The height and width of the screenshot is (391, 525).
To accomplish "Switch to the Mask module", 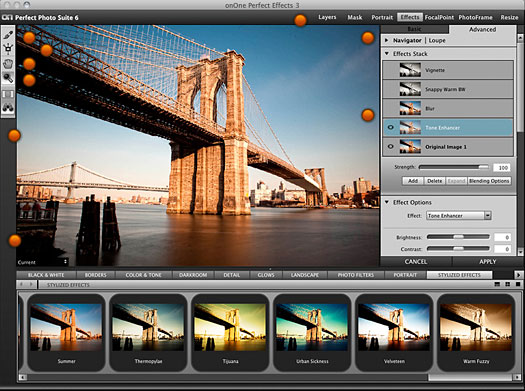I will [x=355, y=17].
